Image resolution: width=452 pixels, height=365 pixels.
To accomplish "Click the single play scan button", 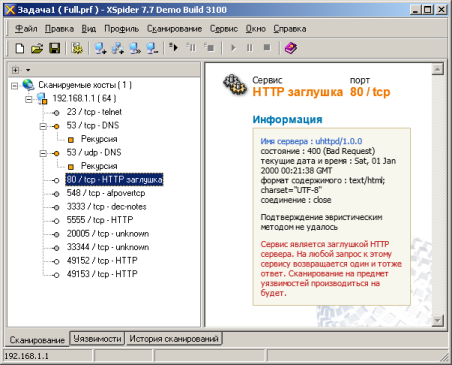I will click(x=233, y=48).
